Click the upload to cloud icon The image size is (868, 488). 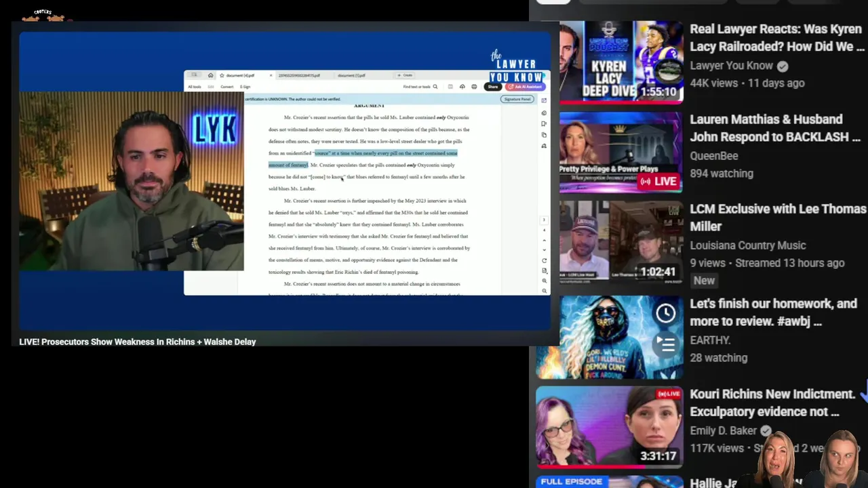pyautogui.click(x=462, y=87)
